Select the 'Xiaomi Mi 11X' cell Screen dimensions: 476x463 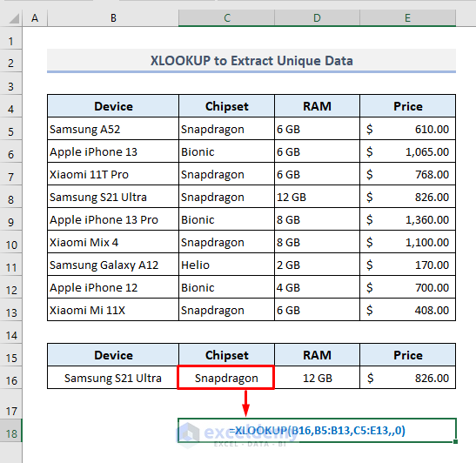[x=113, y=310]
